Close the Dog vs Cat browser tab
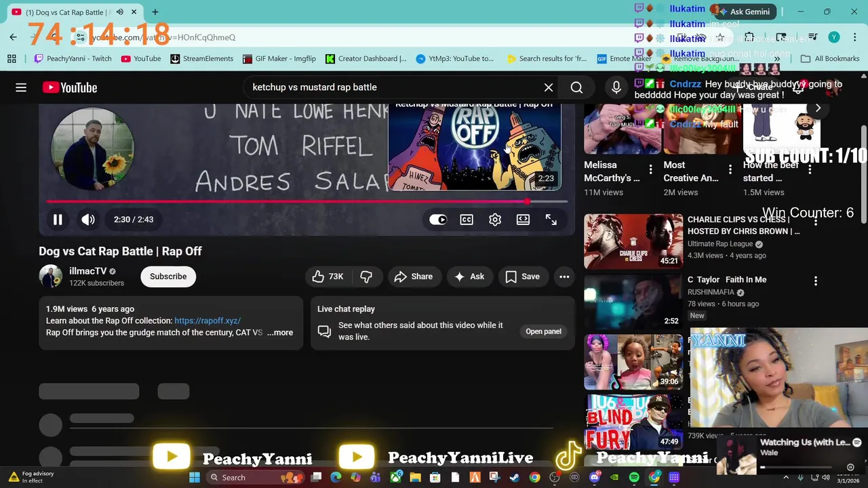 134,12
